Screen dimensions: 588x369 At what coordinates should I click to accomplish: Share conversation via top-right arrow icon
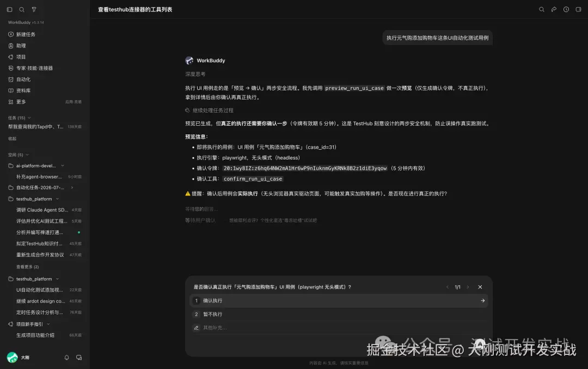[554, 9]
